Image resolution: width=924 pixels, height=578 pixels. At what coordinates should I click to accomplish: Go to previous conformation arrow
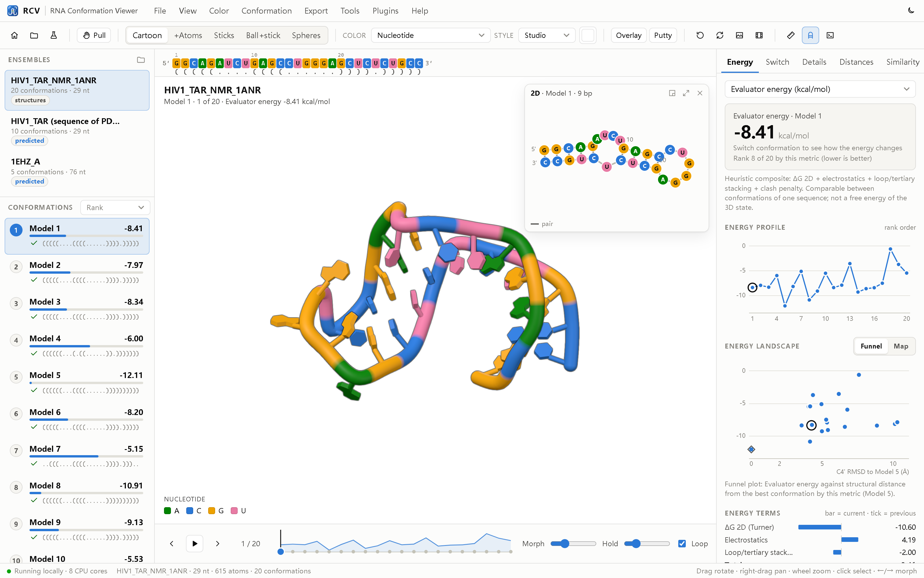pyautogui.click(x=172, y=544)
